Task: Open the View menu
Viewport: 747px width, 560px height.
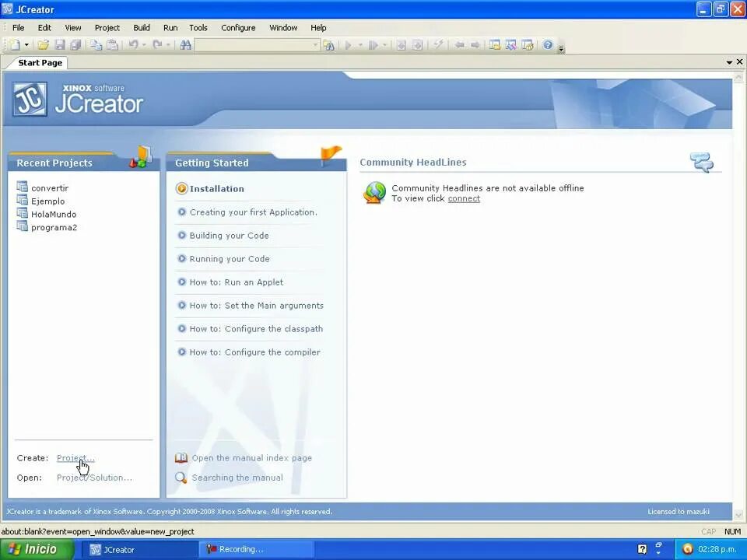Action: (x=73, y=28)
